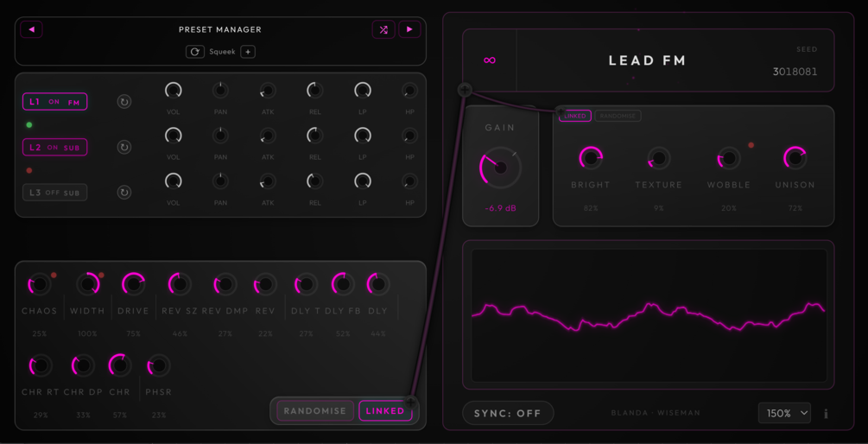The width and height of the screenshot is (868, 444).
Task: Select the small LINKED tab above BRIGHT
Action: (575, 116)
